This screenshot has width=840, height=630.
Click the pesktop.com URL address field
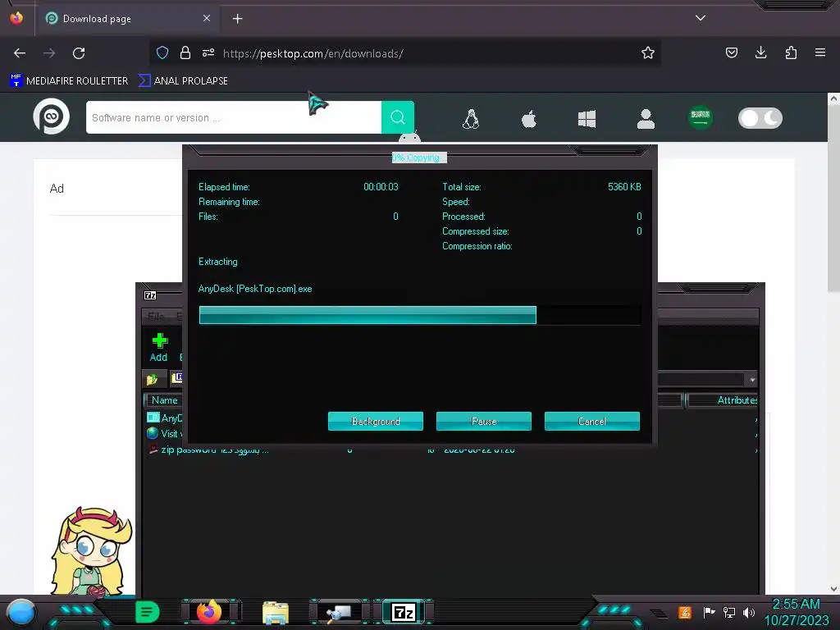(x=313, y=53)
